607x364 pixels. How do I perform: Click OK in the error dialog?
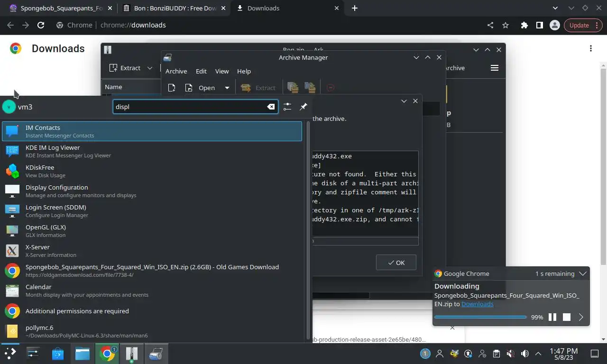pos(396,263)
